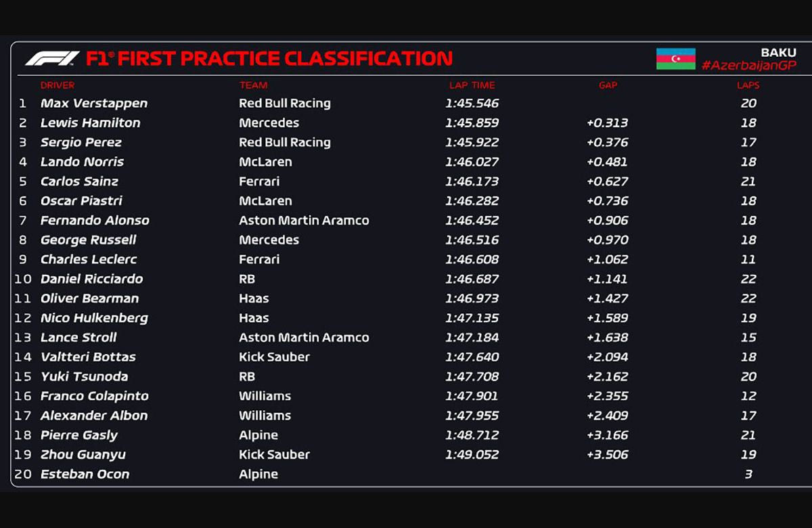Click Ferrari team next to Carlos Sainz
The width and height of the screenshot is (812, 528).
pyautogui.click(x=259, y=181)
